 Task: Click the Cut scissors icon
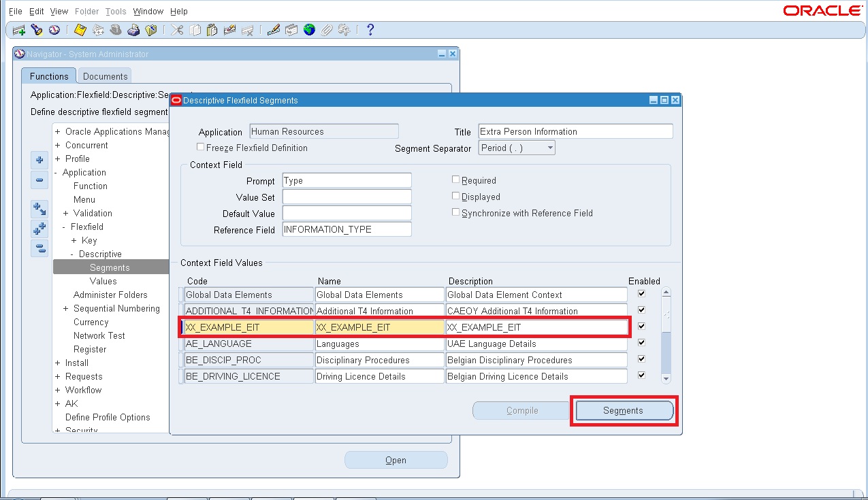177,30
